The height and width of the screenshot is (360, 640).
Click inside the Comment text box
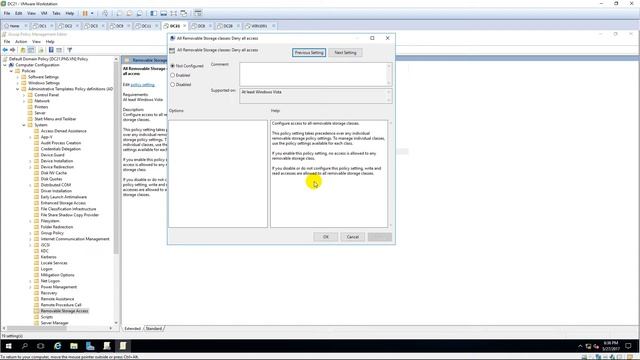pos(313,74)
